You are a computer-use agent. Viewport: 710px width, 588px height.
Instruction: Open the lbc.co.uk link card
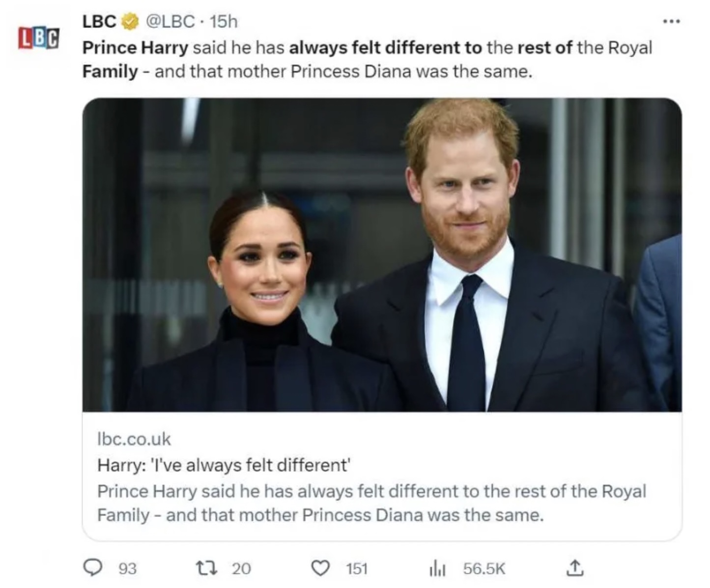pyautogui.click(x=135, y=439)
